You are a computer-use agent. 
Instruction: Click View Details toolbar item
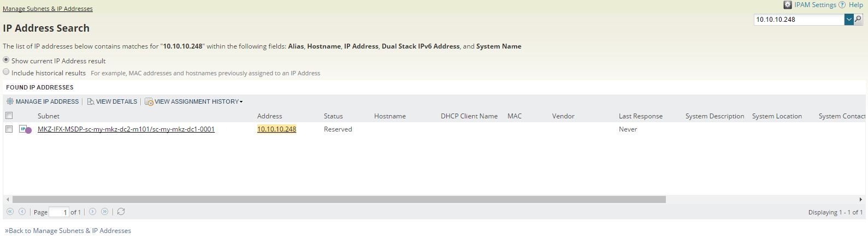[112, 101]
